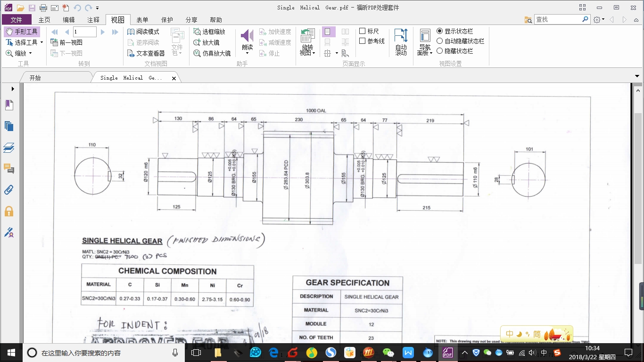Open the bookmarks panel in sidebar

pos(9,105)
